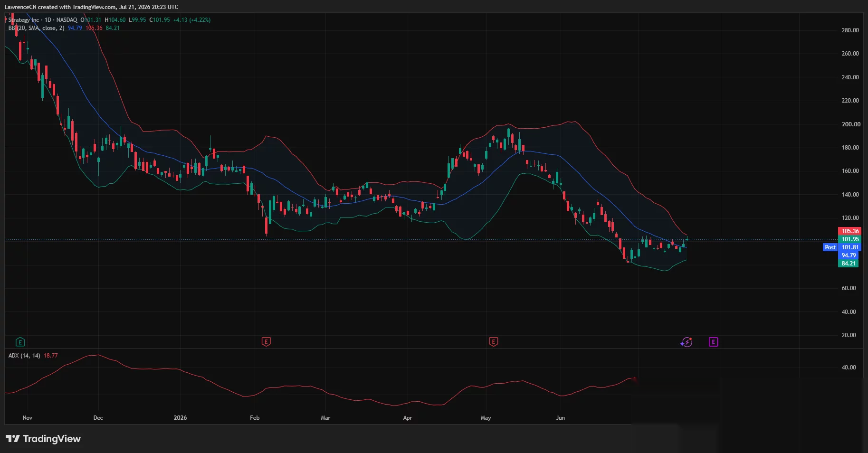
Task: Click the blue Post market label
Action: coord(830,247)
